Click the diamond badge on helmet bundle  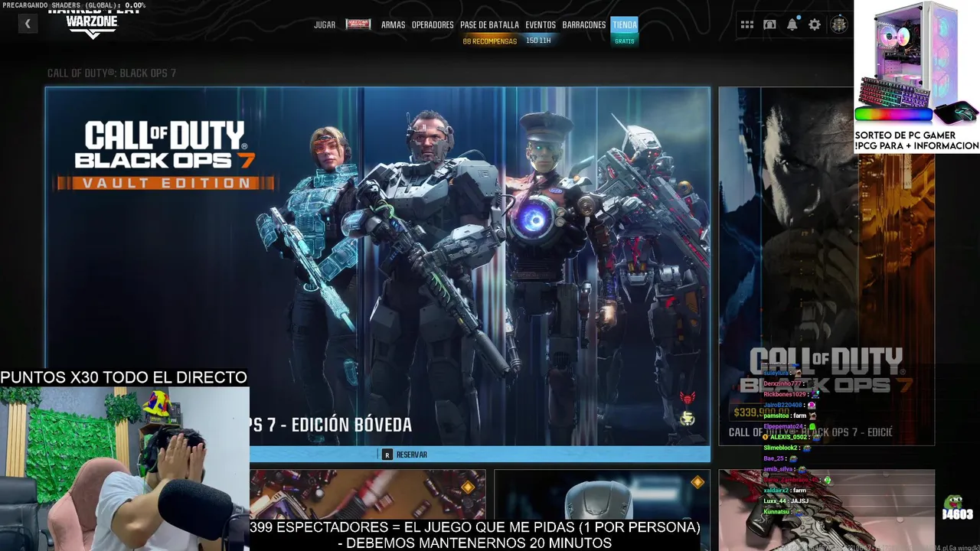tap(697, 482)
